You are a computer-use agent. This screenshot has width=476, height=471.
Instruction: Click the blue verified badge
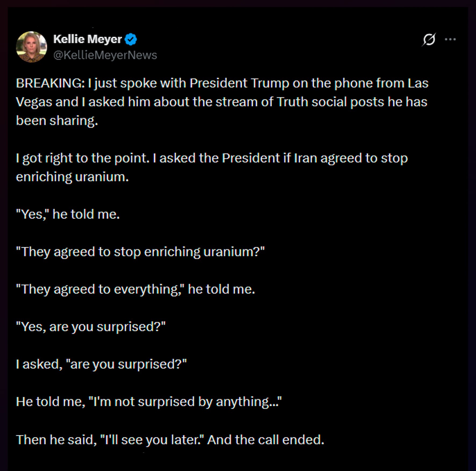(x=131, y=39)
